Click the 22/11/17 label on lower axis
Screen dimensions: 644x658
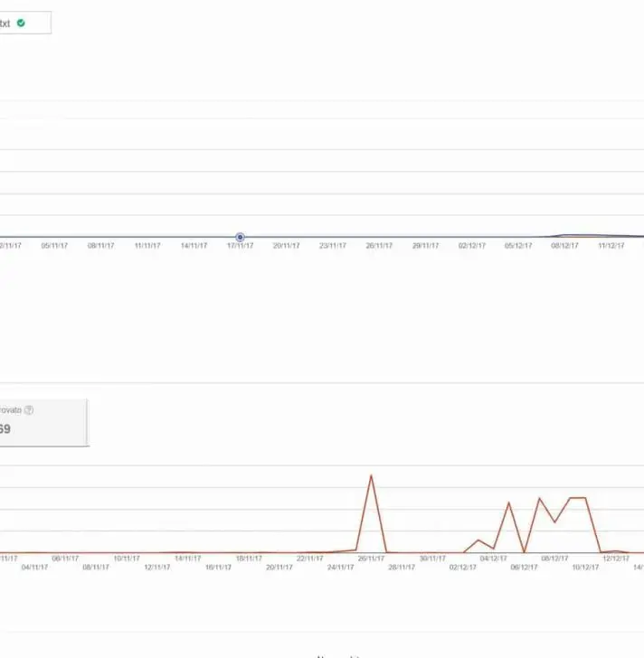point(309,559)
